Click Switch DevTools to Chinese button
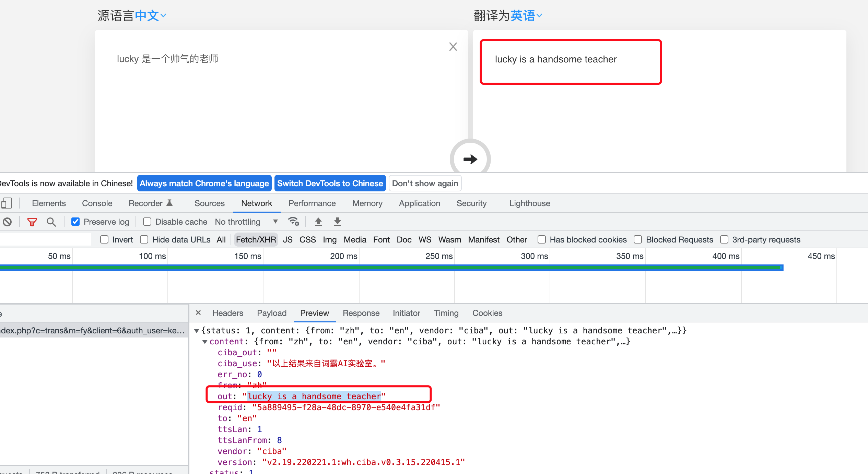This screenshot has width=868, height=474. tap(330, 183)
